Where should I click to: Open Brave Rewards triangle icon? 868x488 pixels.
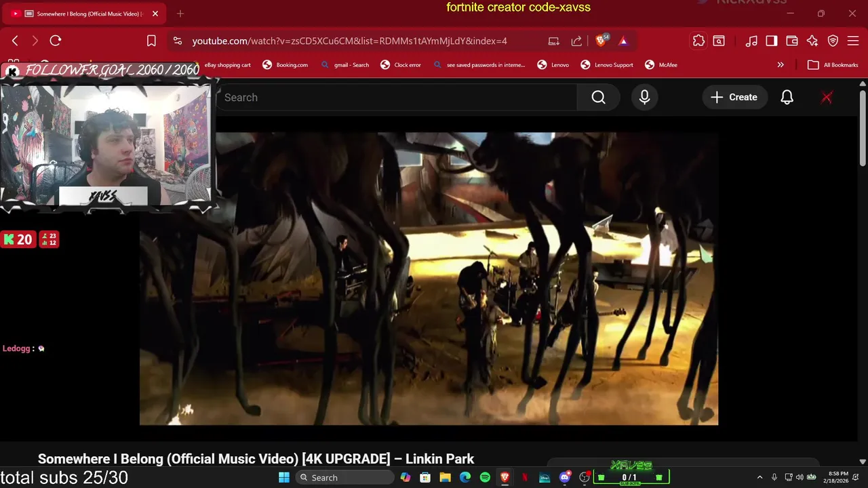point(623,41)
